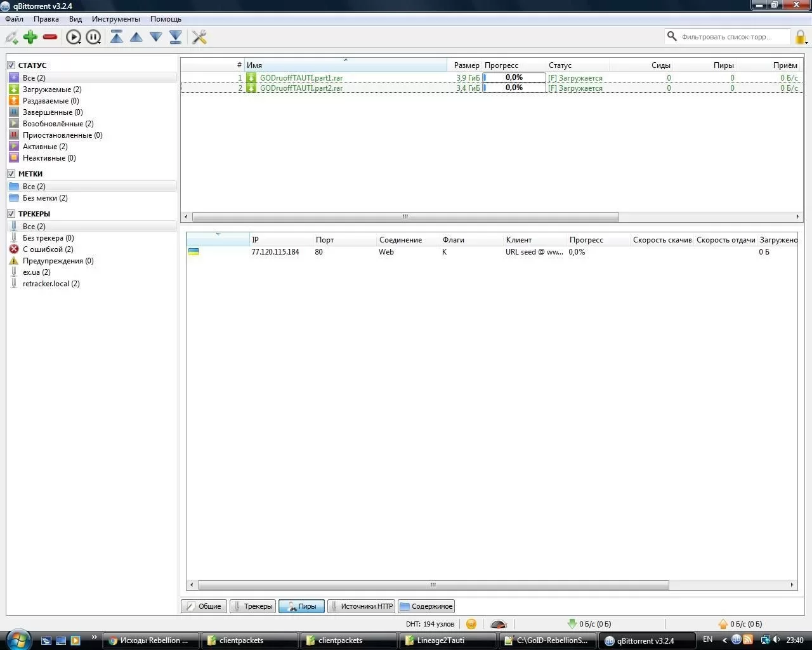Switch to the Содержимое tab
This screenshot has height=650, width=812.
tap(427, 606)
